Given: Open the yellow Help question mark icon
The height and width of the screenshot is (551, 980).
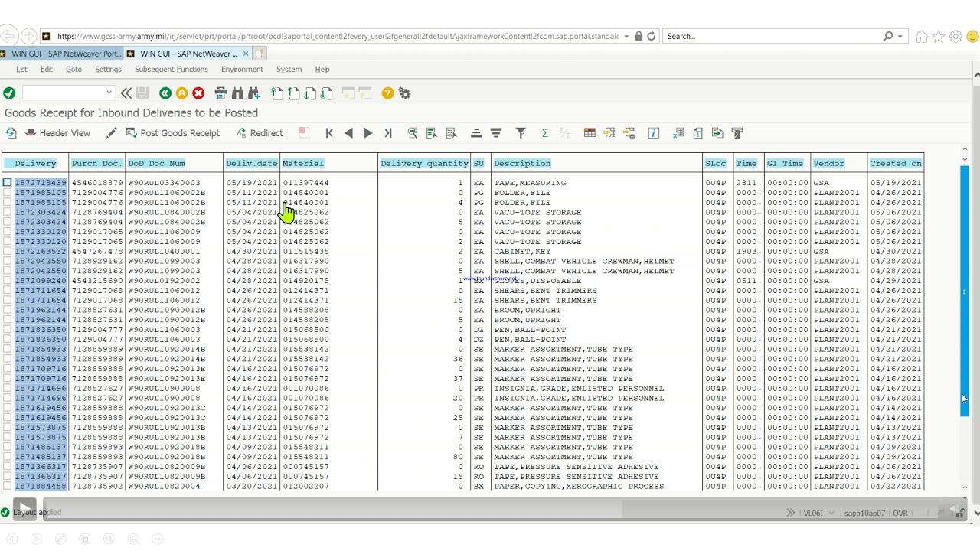Looking at the screenshot, I should [388, 93].
